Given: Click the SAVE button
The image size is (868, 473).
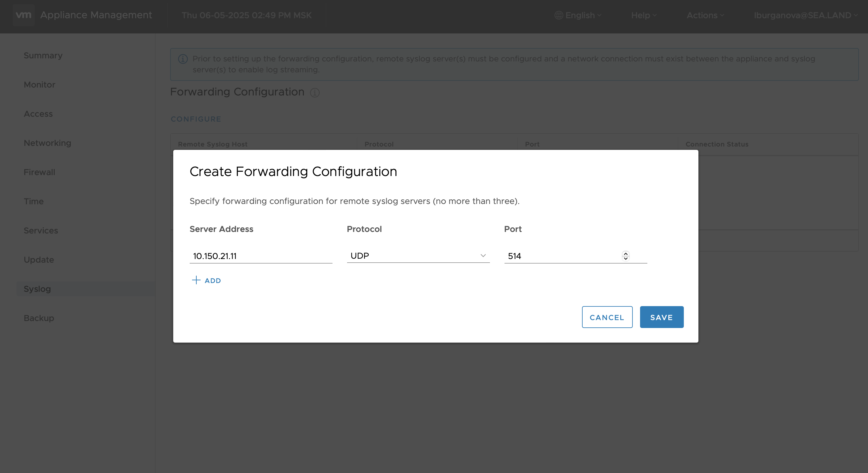Looking at the screenshot, I should click(661, 317).
